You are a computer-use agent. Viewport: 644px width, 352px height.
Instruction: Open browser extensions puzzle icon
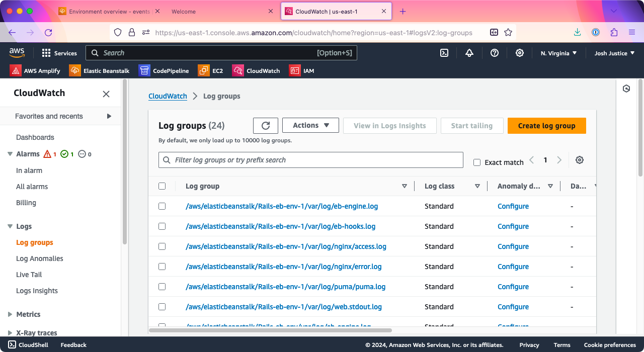pos(614,32)
